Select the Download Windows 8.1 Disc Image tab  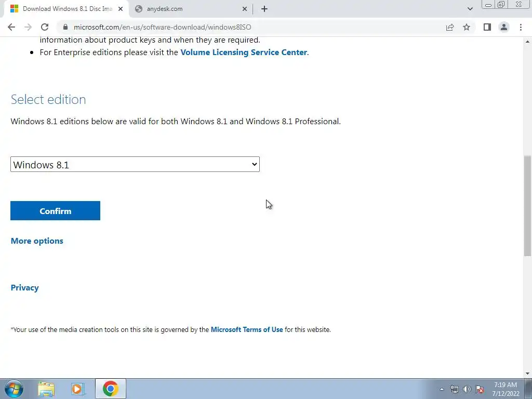point(66,9)
